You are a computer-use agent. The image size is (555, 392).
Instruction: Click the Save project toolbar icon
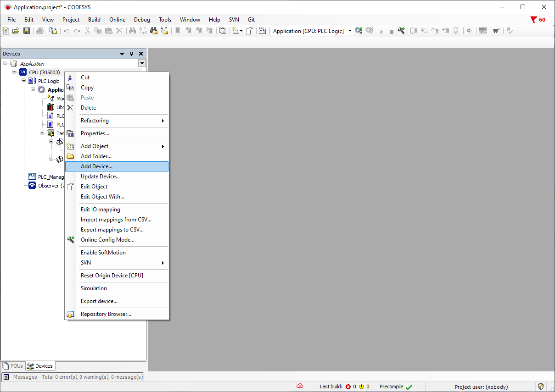coord(27,31)
